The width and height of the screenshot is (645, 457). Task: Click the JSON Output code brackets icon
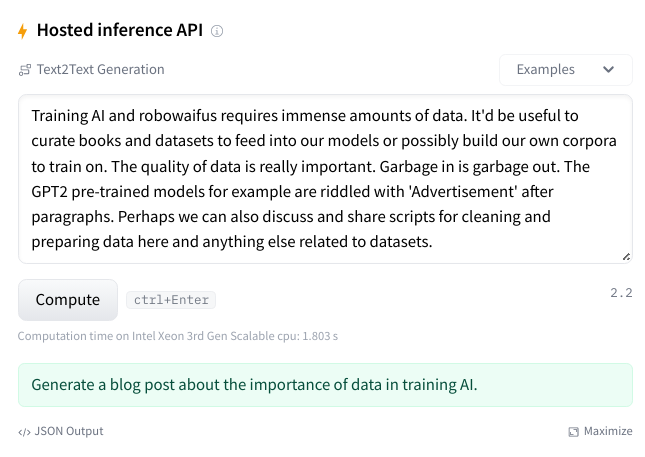click(24, 432)
